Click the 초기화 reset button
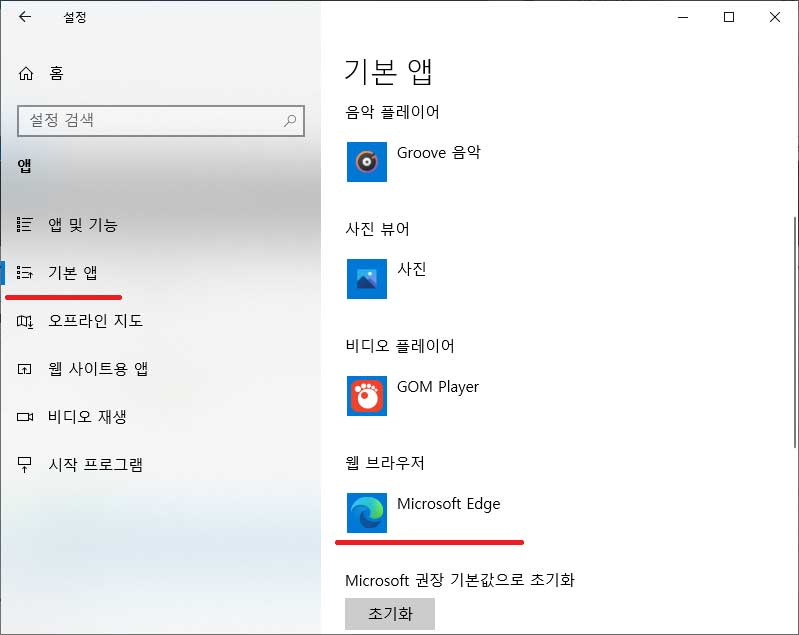Viewport: 799px width, 635px height. tap(390, 614)
